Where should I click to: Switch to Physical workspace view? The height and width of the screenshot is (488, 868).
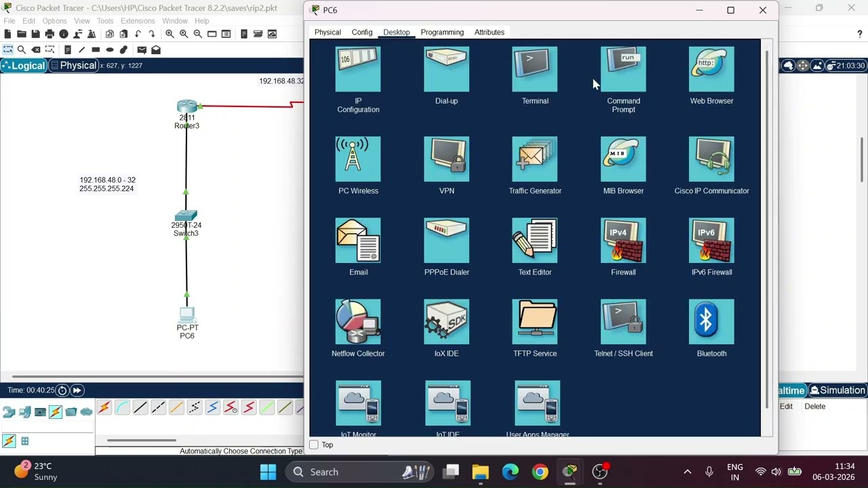click(x=73, y=66)
